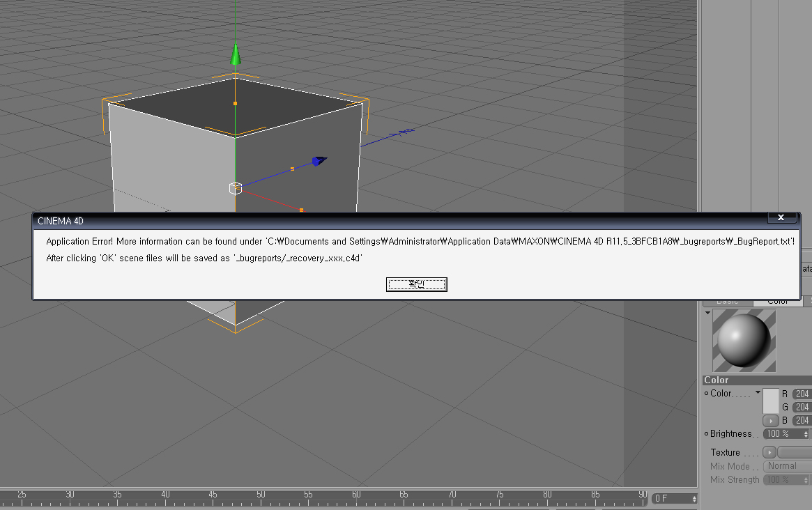Click the Mix Strength label

(735, 480)
